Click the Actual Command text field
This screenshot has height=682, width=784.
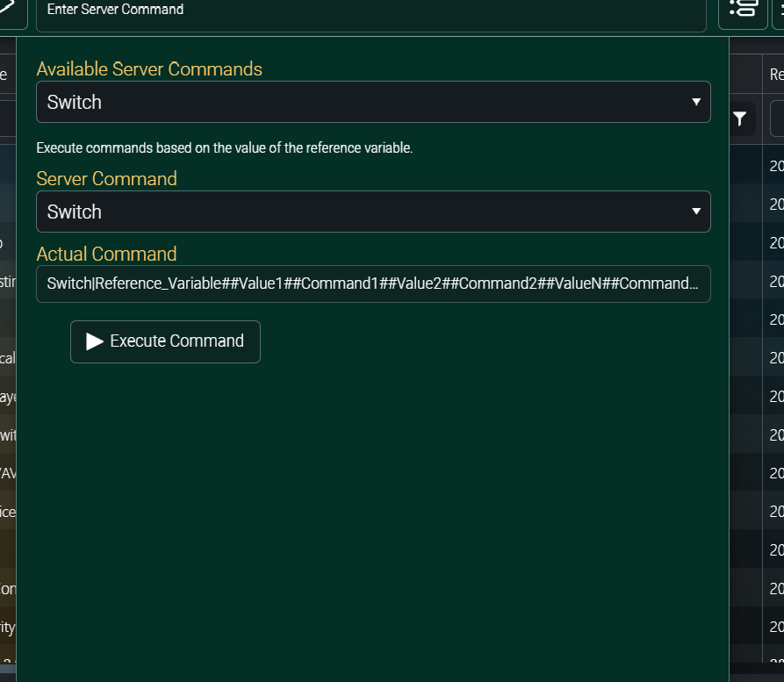pos(373,284)
